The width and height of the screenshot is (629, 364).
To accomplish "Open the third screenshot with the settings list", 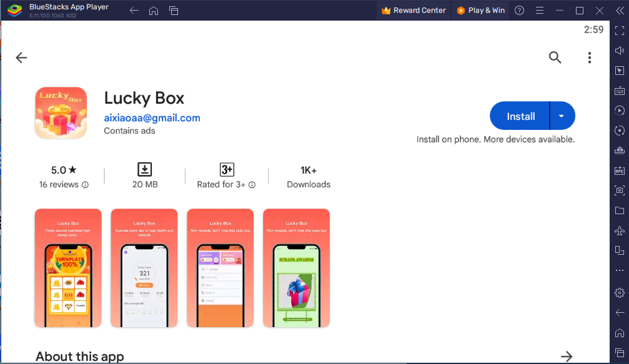I will coord(220,268).
